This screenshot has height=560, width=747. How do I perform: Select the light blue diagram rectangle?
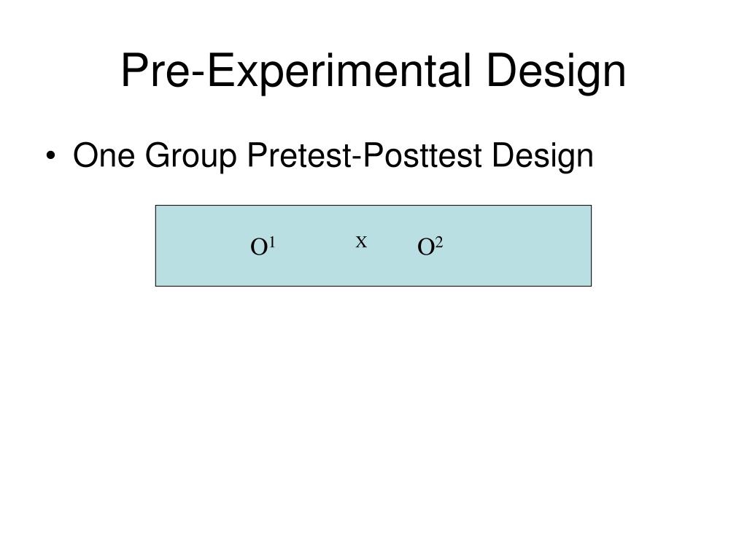pyautogui.click(x=373, y=246)
